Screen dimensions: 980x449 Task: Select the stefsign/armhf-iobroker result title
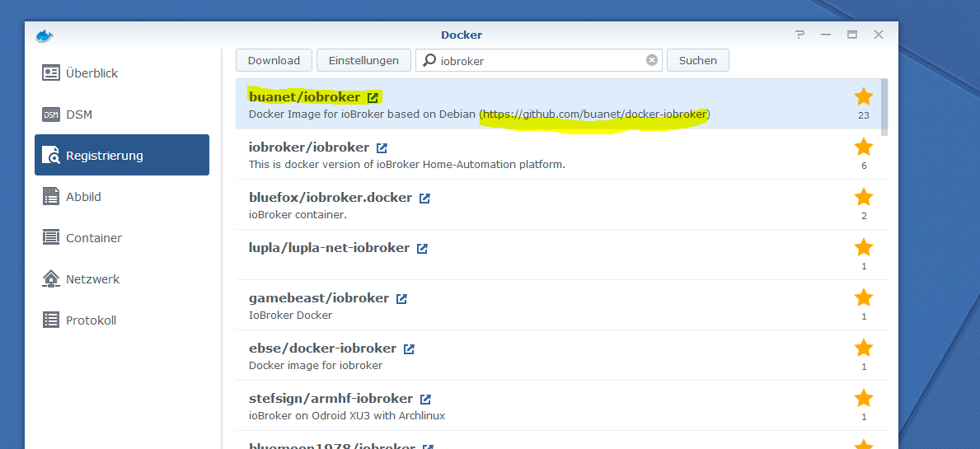(331, 399)
